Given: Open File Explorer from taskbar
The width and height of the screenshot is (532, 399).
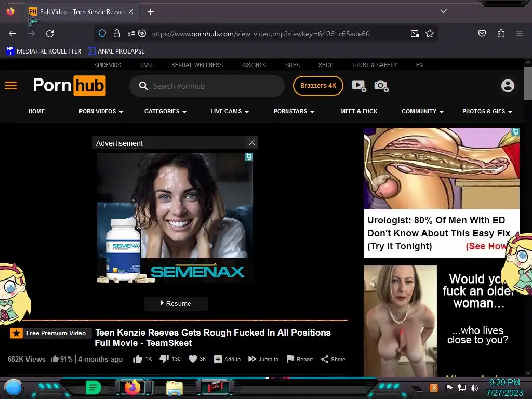Looking at the screenshot, I should [x=175, y=388].
